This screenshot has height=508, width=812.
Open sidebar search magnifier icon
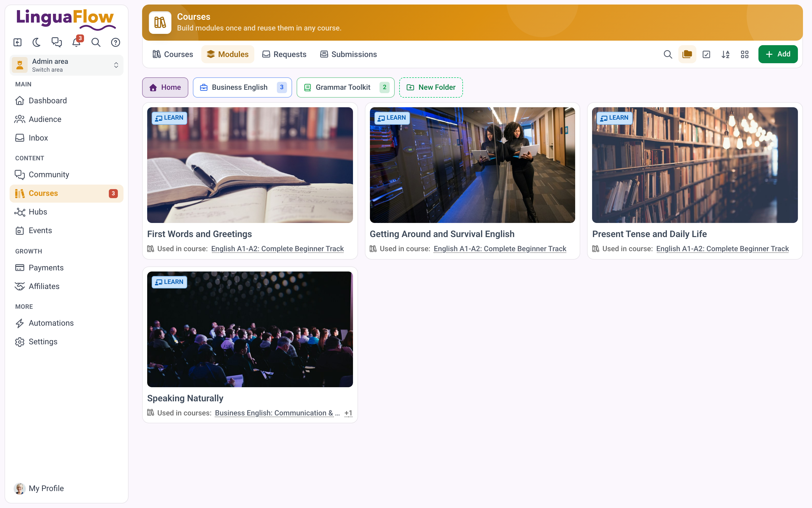[x=96, y=42]
